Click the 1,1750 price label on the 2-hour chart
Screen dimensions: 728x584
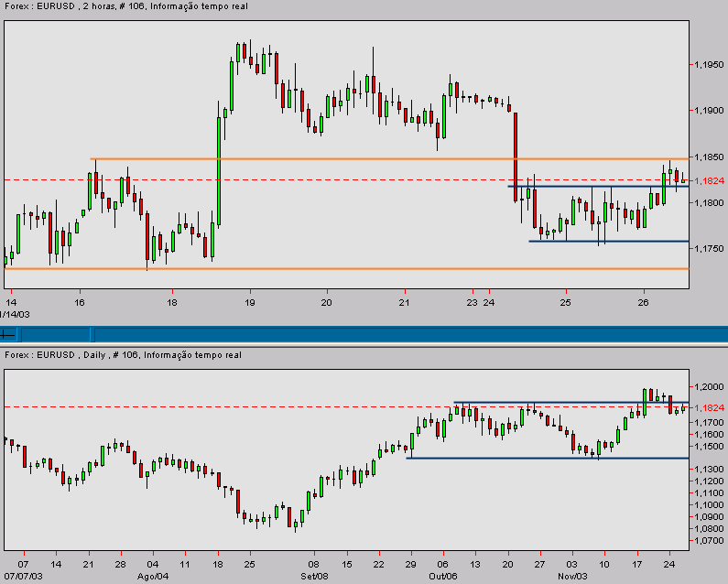(709, 249)
